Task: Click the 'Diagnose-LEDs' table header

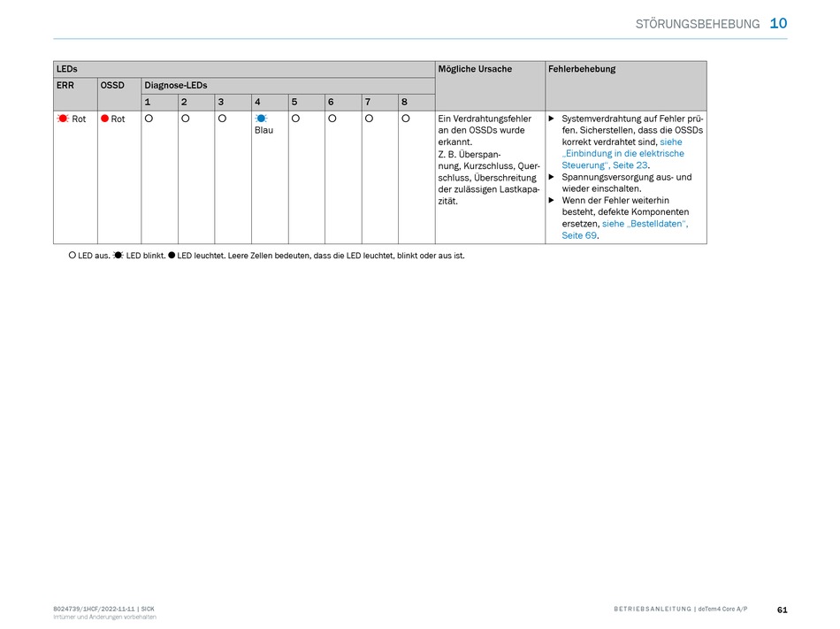Action: click(x=176, y=86)
